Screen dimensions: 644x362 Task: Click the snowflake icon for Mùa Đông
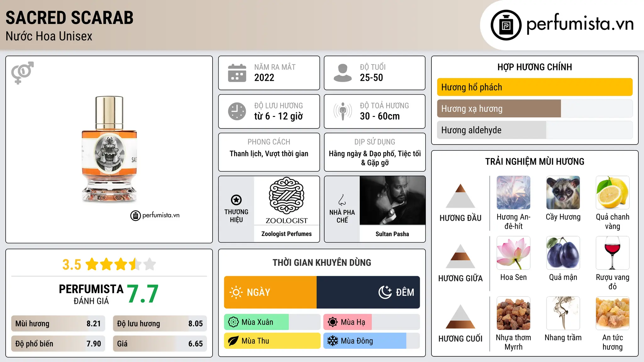click(333, 341)
